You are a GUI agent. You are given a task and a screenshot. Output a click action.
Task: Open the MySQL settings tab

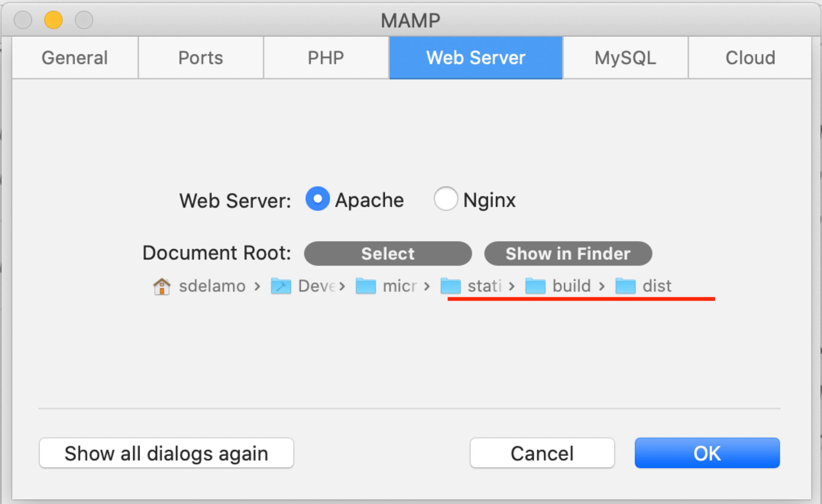(625, 58)
